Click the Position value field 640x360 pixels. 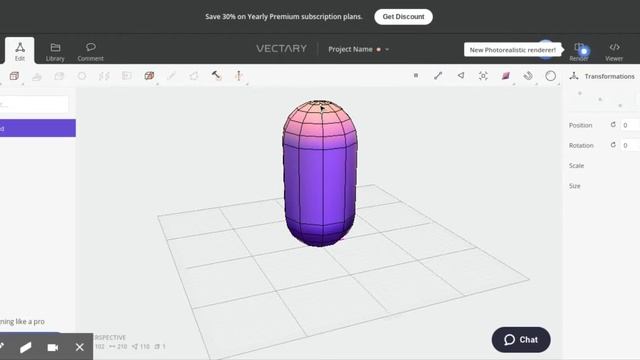pos(630,125)
